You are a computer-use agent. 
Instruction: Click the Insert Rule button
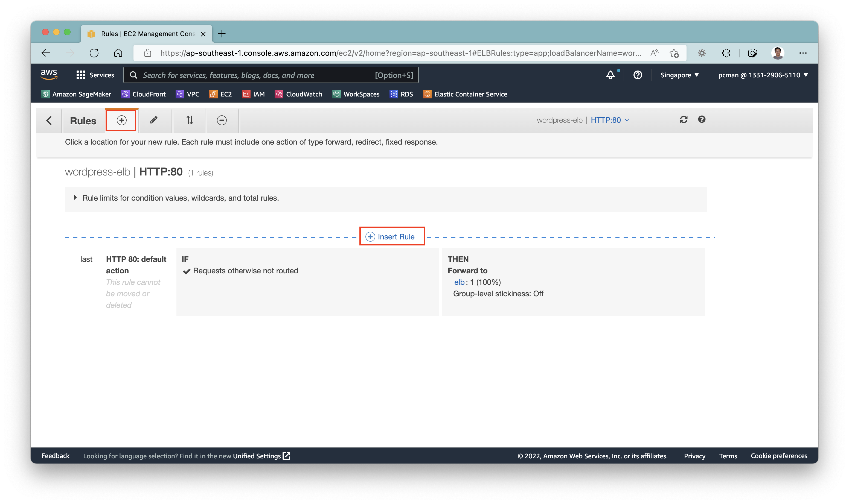click(x=392, y=237)
